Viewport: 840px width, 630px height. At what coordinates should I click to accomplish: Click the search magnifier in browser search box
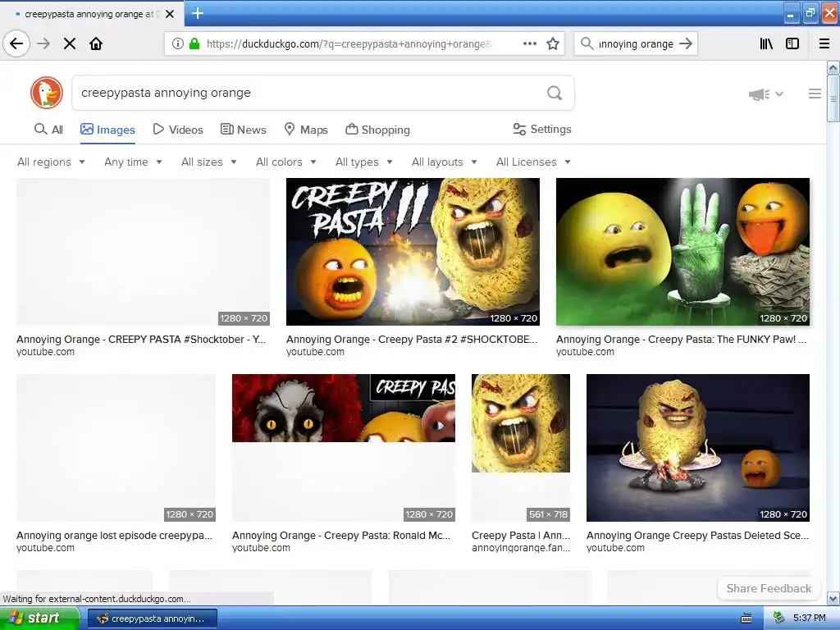tap(587, 43)
